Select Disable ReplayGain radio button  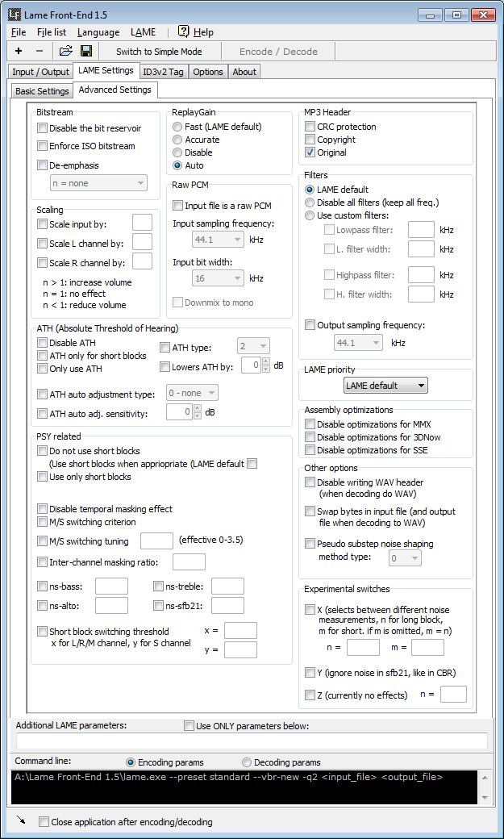click(177, 152)
